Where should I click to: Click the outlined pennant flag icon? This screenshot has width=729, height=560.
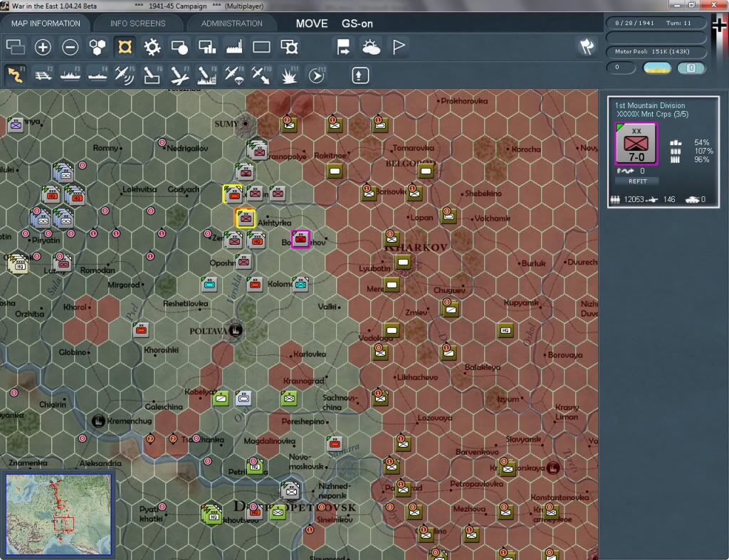399,47
